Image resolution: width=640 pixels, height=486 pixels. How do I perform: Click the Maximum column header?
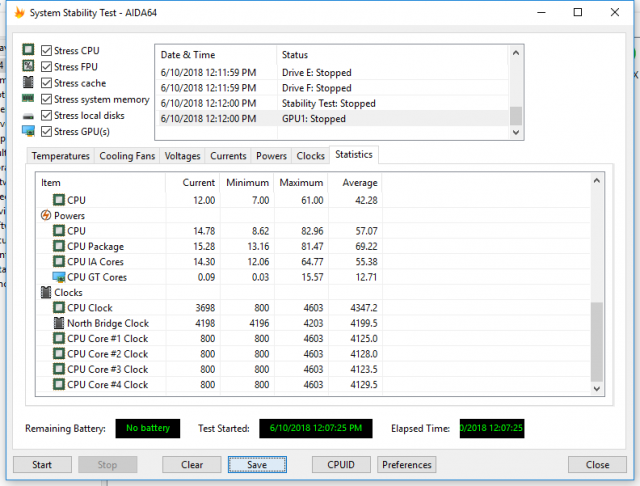300,183
